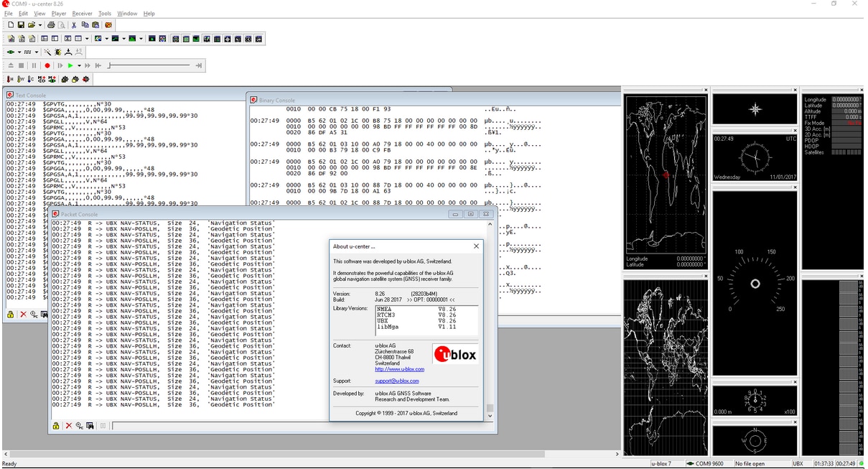The width and height of the screenshot is (868, 469).
Task: Click the Copy icon in the toolbar
Action: tap(85, 24)
